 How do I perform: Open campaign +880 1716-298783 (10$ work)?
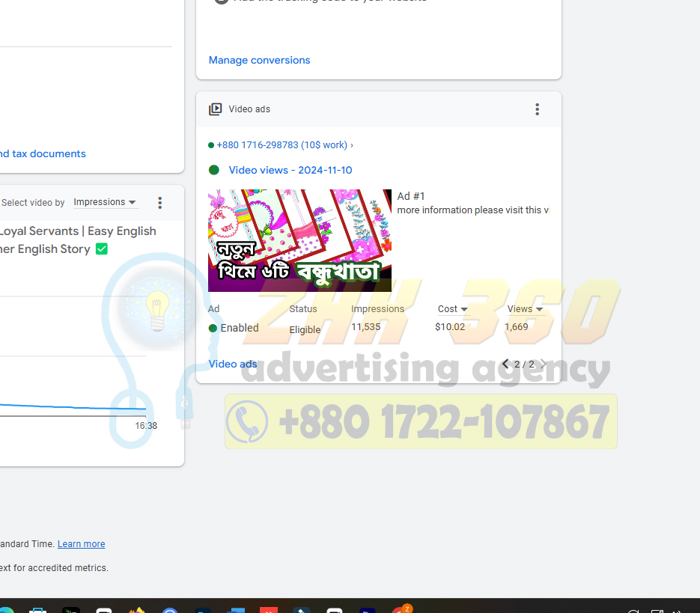coord(281,145)
